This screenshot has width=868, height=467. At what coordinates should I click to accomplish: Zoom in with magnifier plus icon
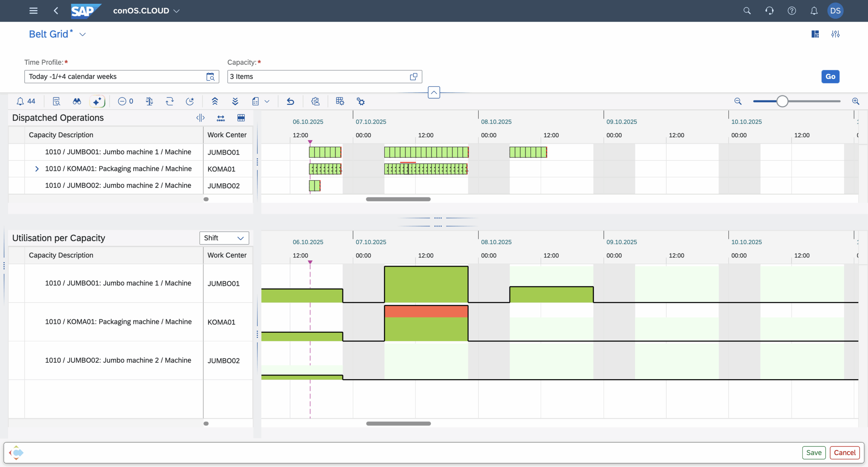(855, 101)
